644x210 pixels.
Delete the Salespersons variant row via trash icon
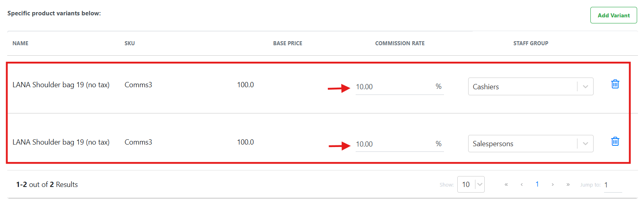coord(615,141)
